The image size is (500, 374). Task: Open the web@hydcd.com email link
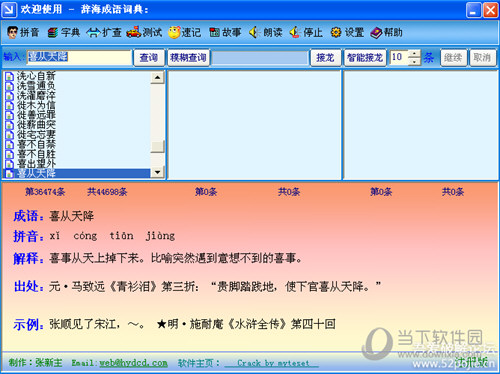pos(133,363)
